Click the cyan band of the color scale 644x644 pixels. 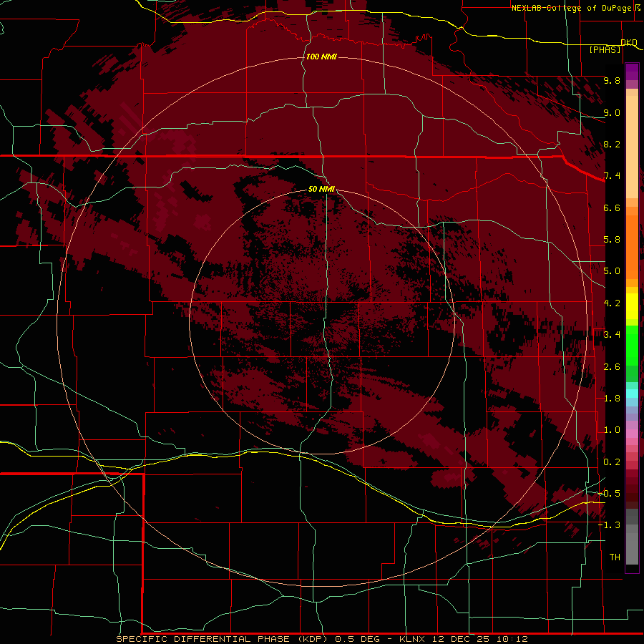[632, 394]
